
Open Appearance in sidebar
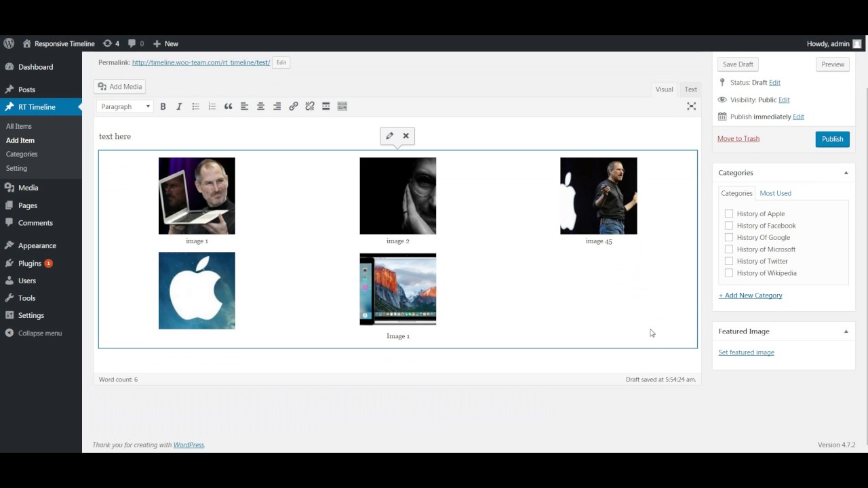37,245
